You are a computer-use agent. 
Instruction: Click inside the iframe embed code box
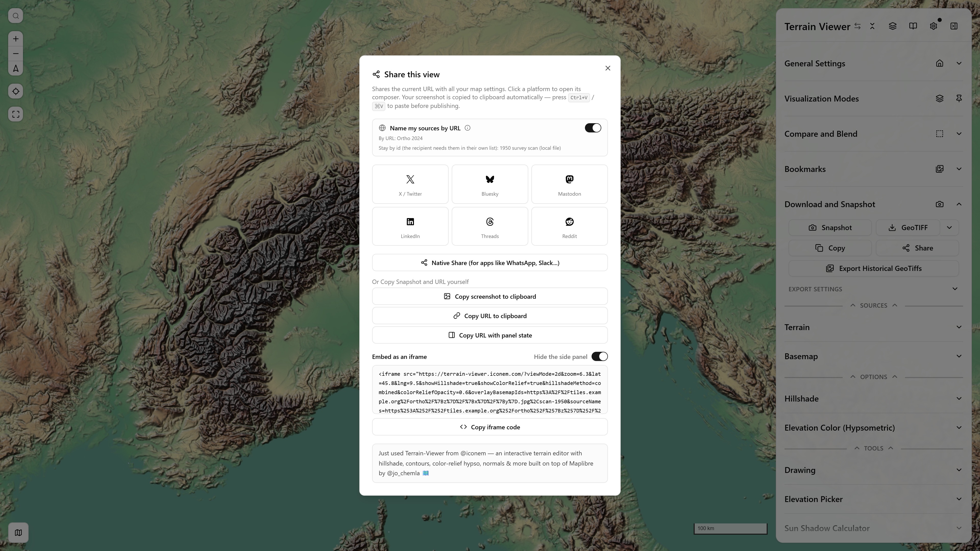click(490, 390)
